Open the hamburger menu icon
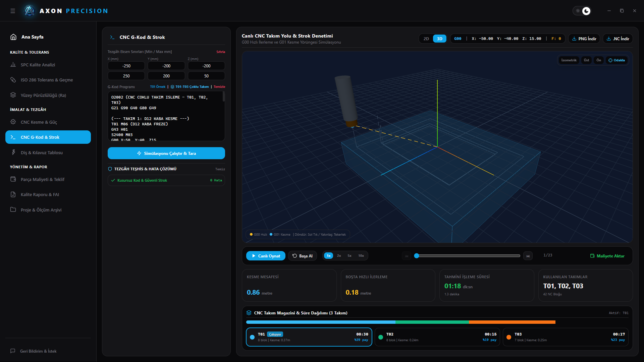The width and height of the screenshot is (644, 362). click(x=13, y=11)
